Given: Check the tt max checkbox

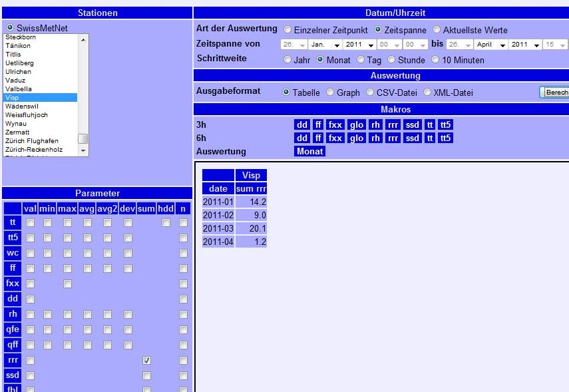Looking at the screenshot, I should tap(68, 223).
